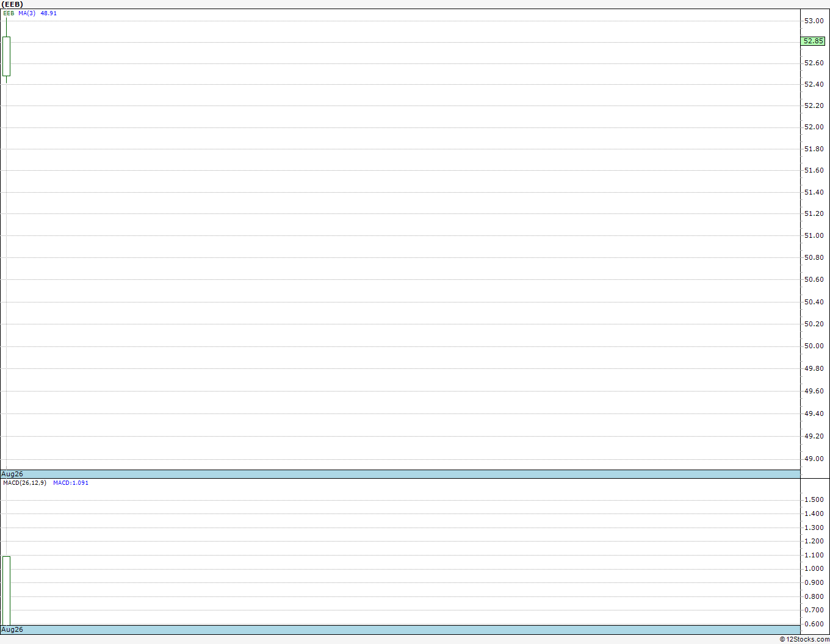The width and height of the screenshot is (830, 644).
Task: Click the 0.600 MACD axis label
Action: pyautogui.click(x=814, y=624)
